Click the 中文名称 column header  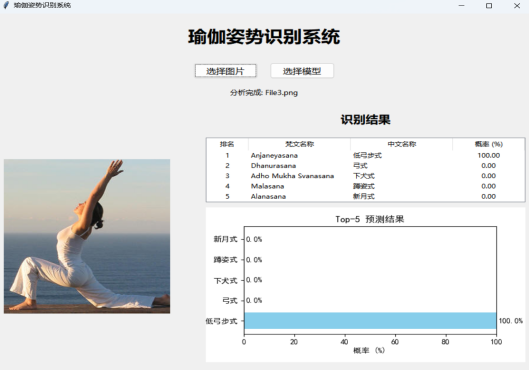pyautogui.click(x=402, y=144)
